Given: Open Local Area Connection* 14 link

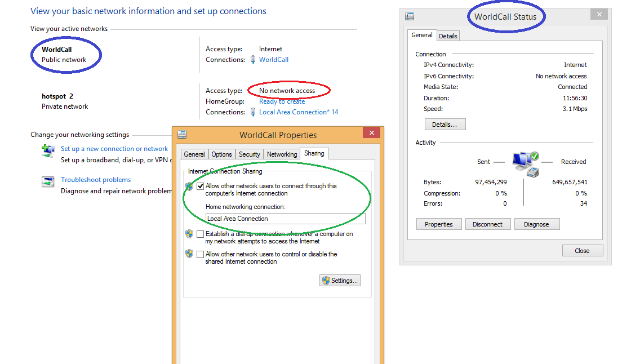Looking at the screenshot, I should click(x=299, y=112).
